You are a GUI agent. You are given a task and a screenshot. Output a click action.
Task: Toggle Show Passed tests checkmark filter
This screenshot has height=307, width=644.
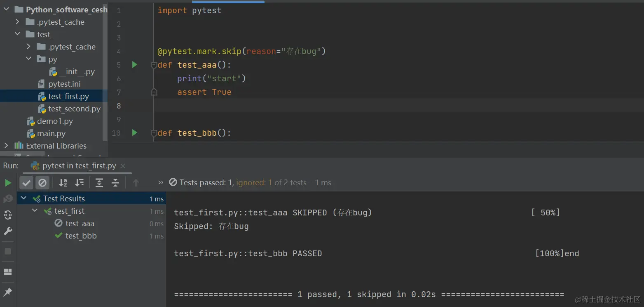coord(26,183)
